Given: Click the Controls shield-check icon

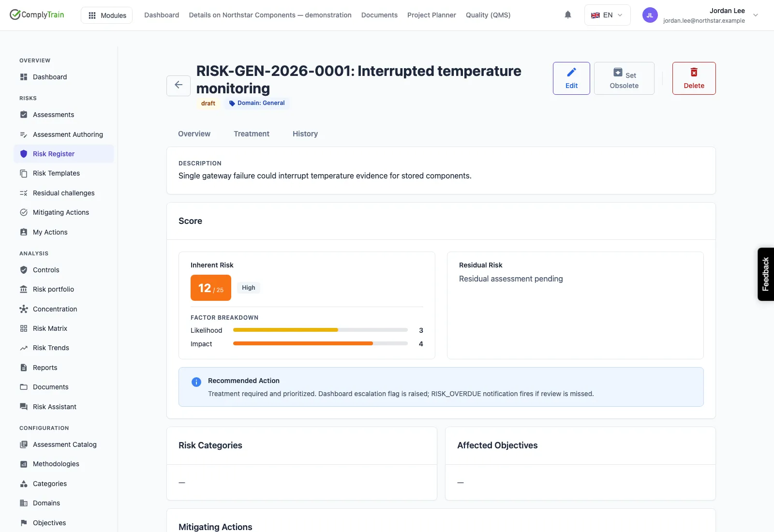Looking at the screenshot, I should (x=24, y=270).
